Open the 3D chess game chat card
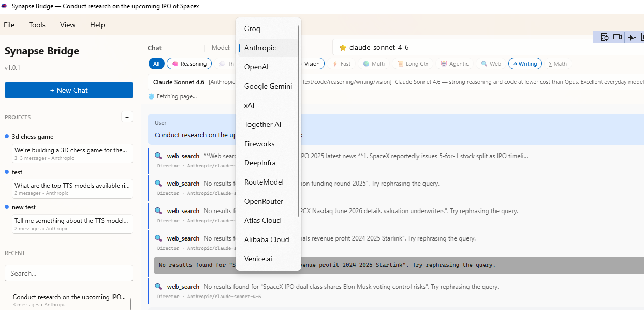Viewport: 644px width, 310px height. point(72,153)
